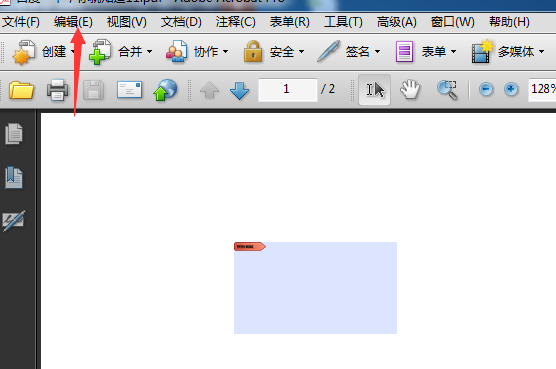Screen dimensions: 556x369
Task: Go to next page with down arrow
Action: tap(240, 90)
